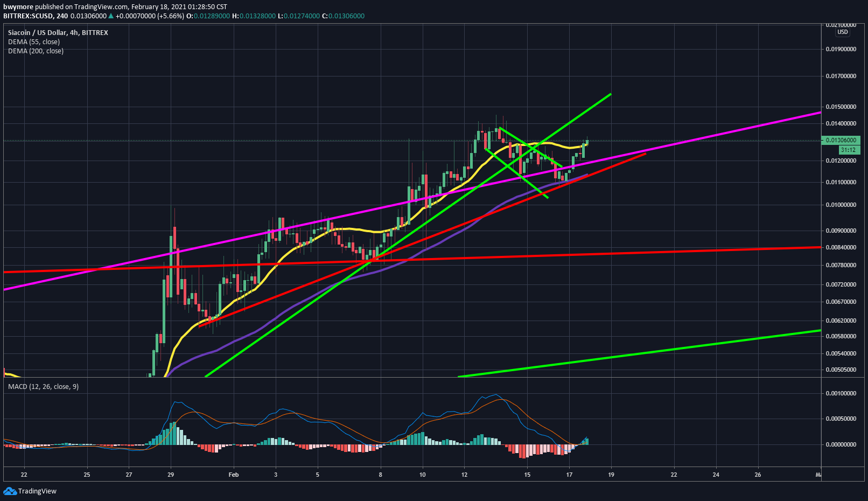Click the TradingView cloud logo icon
The width and height of the screenshot is (868, 501).
click(x=10, y=491)
